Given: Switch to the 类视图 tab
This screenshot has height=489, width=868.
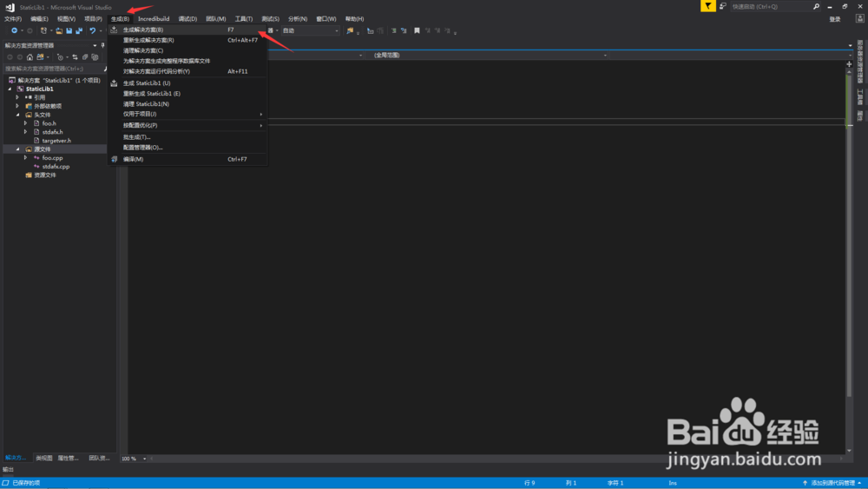Looking at the screenshot, I should point(43,458).
